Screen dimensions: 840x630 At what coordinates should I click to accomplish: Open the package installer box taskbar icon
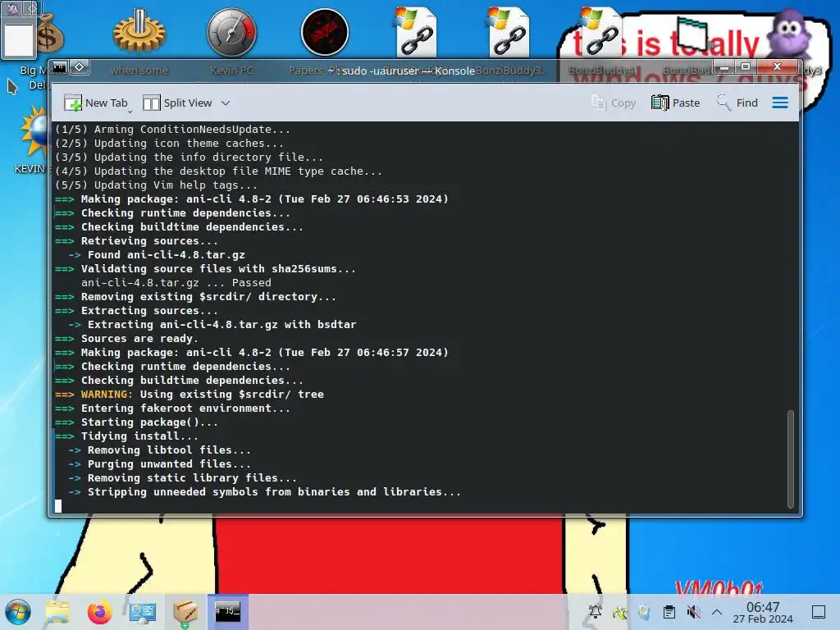pyautogui.click(x=185, y=612)
